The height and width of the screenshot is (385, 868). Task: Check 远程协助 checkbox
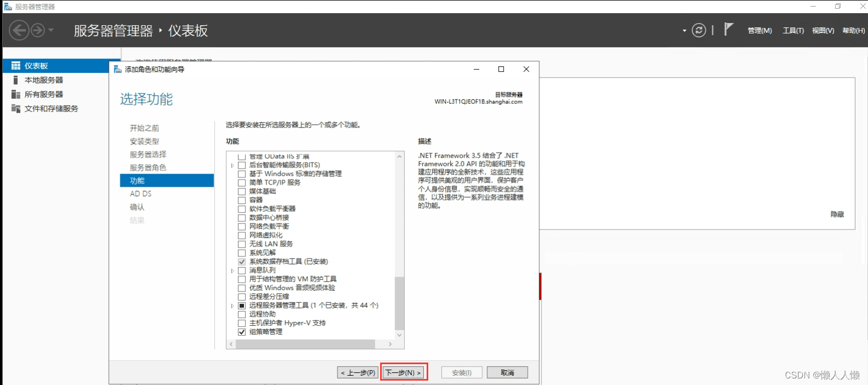coord(242,314)
